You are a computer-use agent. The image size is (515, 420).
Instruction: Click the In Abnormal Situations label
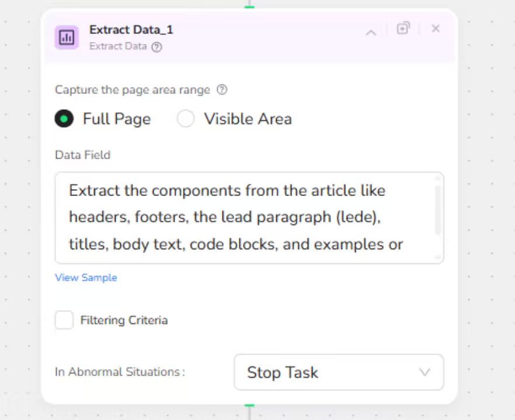(x=120, y=372)
